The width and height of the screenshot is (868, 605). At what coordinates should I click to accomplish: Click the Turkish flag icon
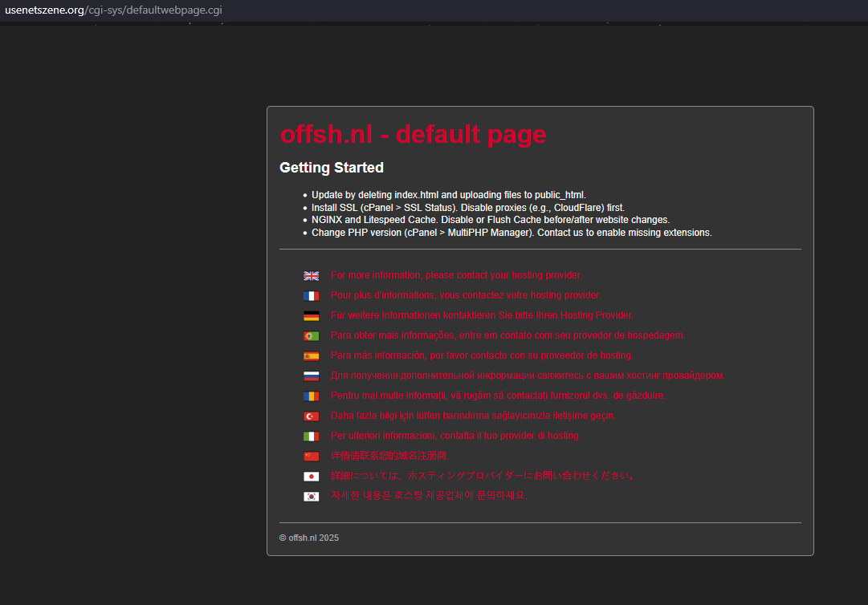click(312, 416)
